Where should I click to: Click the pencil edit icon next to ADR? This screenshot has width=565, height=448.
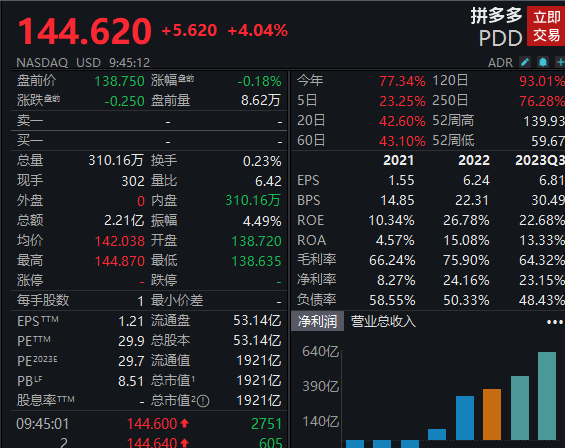525,62
